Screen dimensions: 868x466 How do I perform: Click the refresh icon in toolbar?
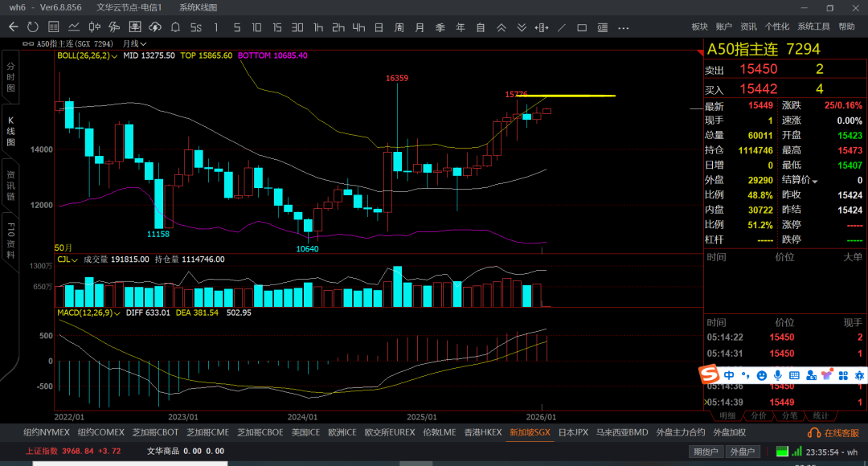pos(33,27)
